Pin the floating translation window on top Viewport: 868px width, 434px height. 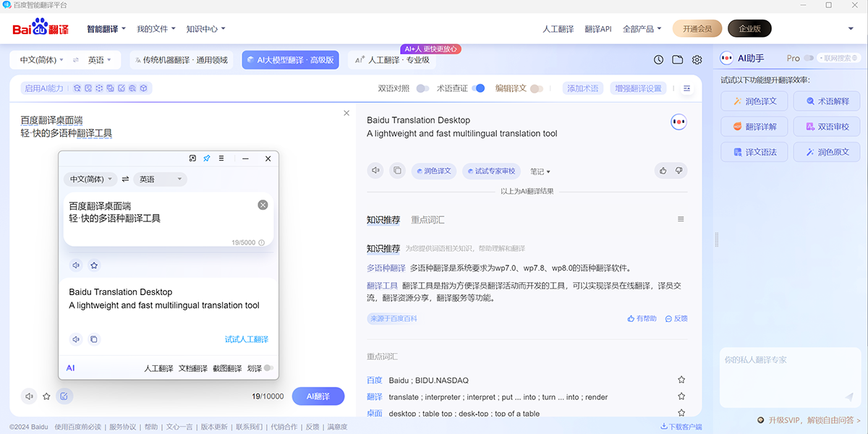point(208,158)
